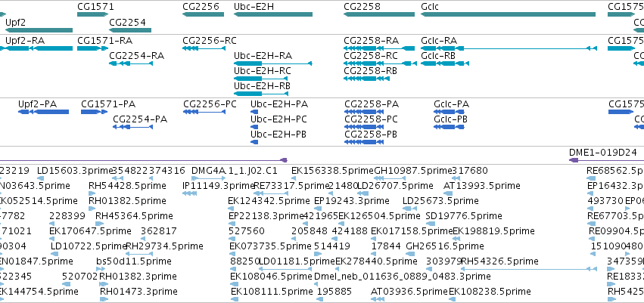The width and height of the screenshot is (644, 303).
Task: Click the Ubc-E2H-PC protein label
Action: tap(279, 119)
